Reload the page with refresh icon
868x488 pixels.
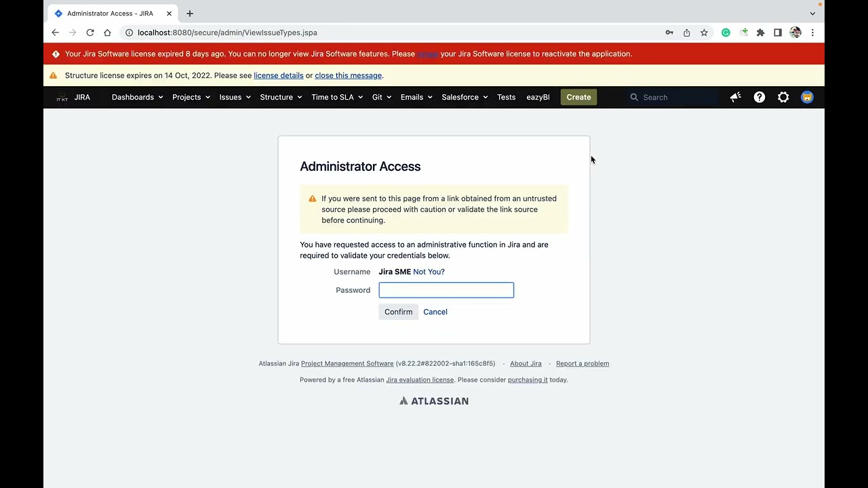click(x=90, y=33)
